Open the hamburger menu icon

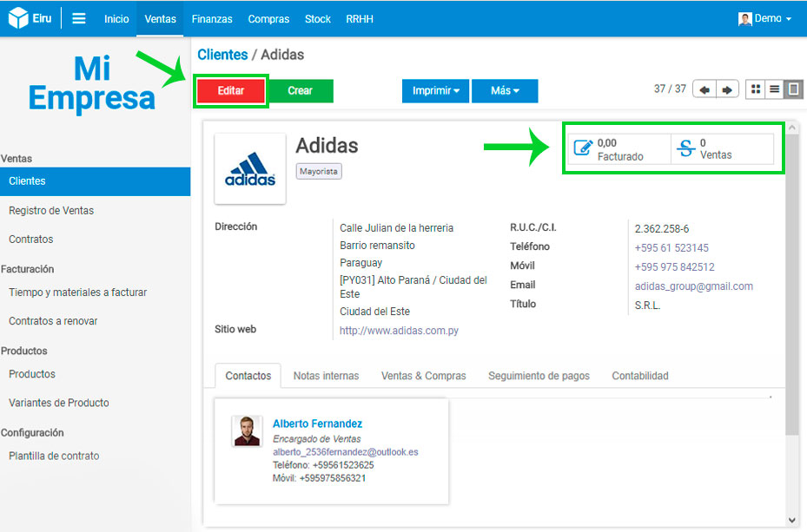[79, 18]
